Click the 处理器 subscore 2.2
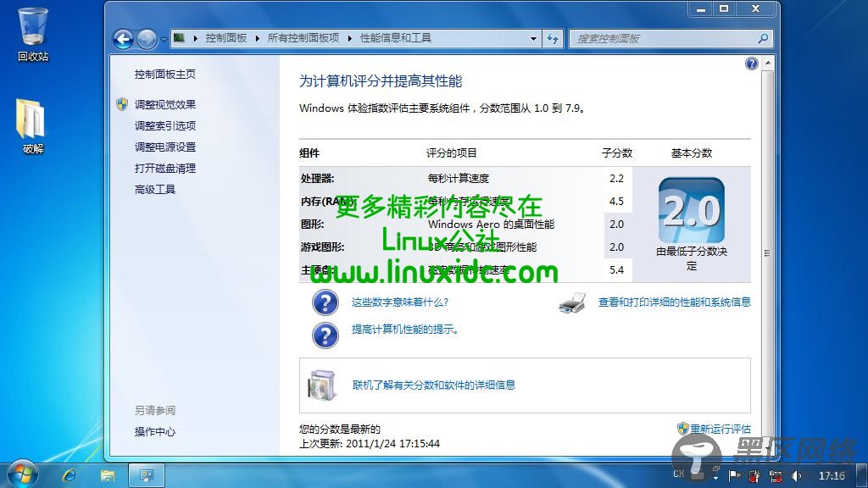 (x=617, y=179)
